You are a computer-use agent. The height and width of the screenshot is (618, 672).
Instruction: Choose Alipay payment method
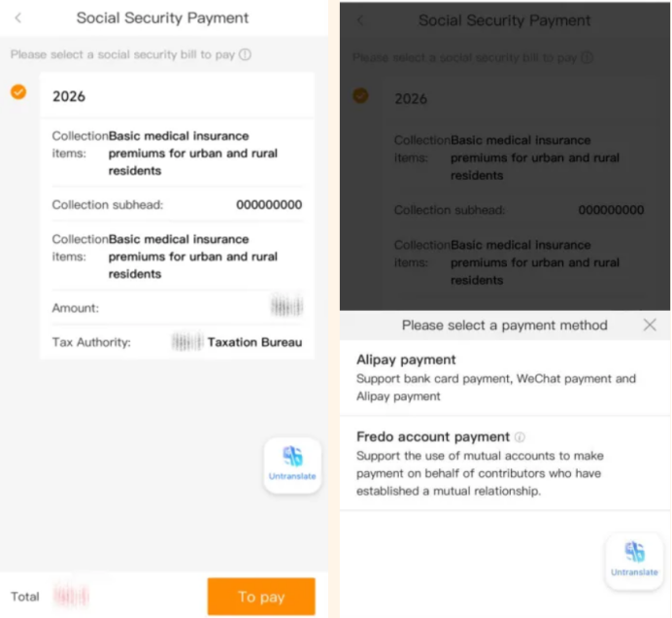tap(406, 360)
